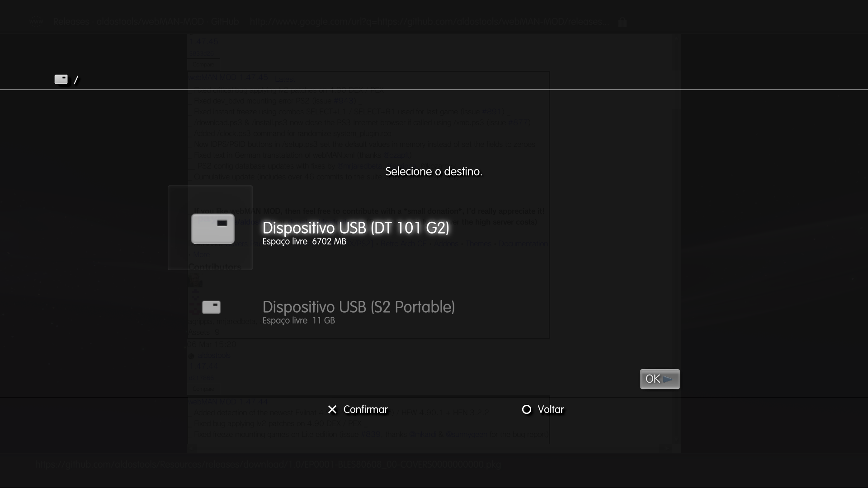Switch to the aldostools/webMAN-MOD GitHub tab
868x488 pixels.
point(151,21)
